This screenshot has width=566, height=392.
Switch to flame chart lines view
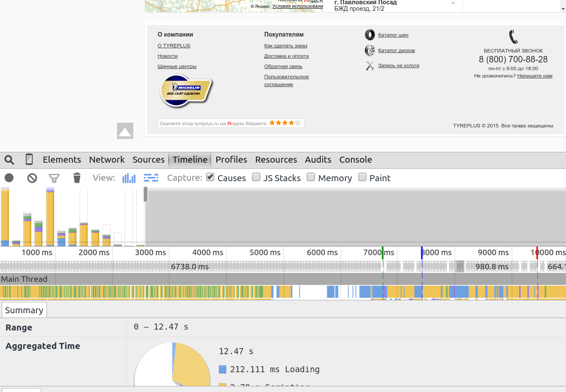coord(151,178)
